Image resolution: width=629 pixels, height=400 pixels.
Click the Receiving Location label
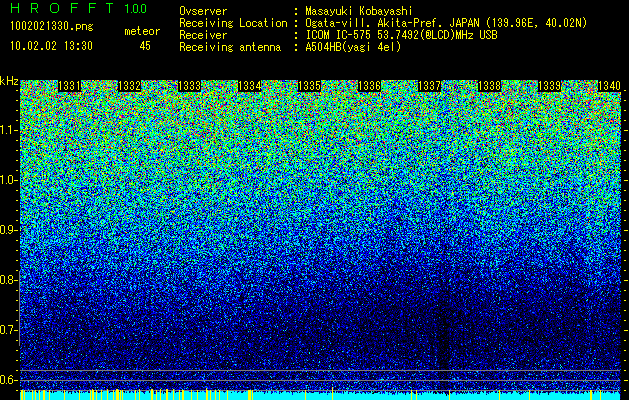233,23
